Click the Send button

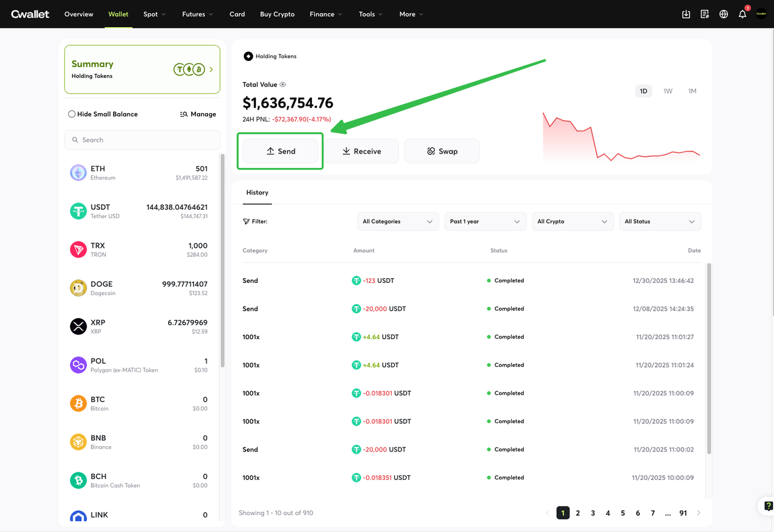pos(281,151)
